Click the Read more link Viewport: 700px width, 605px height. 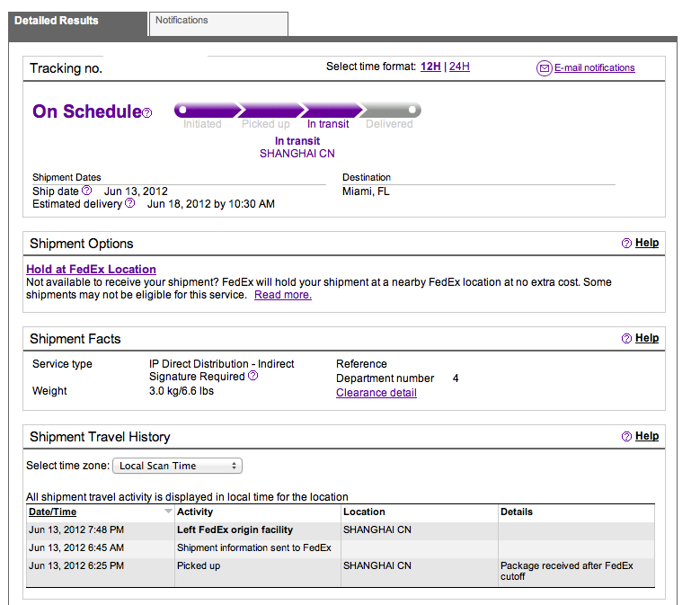pyautogui.click(x=282, y=295)
